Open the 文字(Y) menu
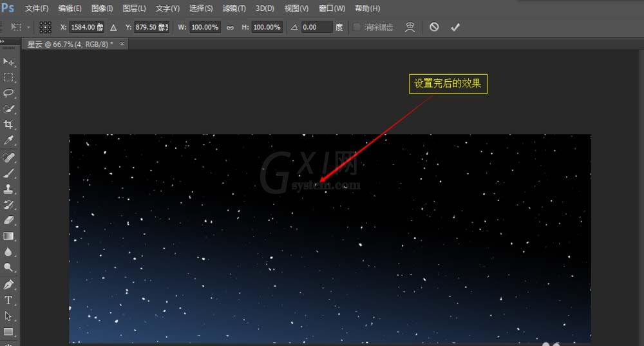 [x=167, y=8]
